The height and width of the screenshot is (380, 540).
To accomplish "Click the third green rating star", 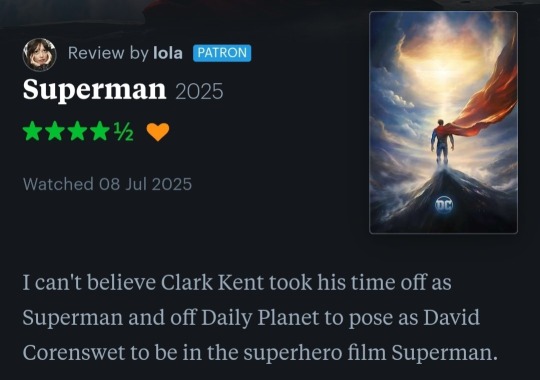I will 77,131.
